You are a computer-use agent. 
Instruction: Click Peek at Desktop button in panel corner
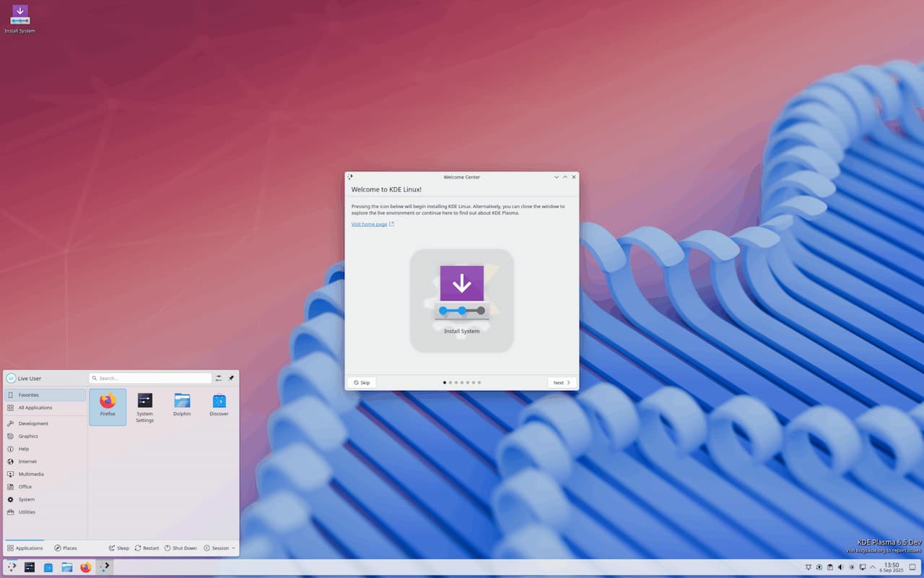(x=912, y=567)
